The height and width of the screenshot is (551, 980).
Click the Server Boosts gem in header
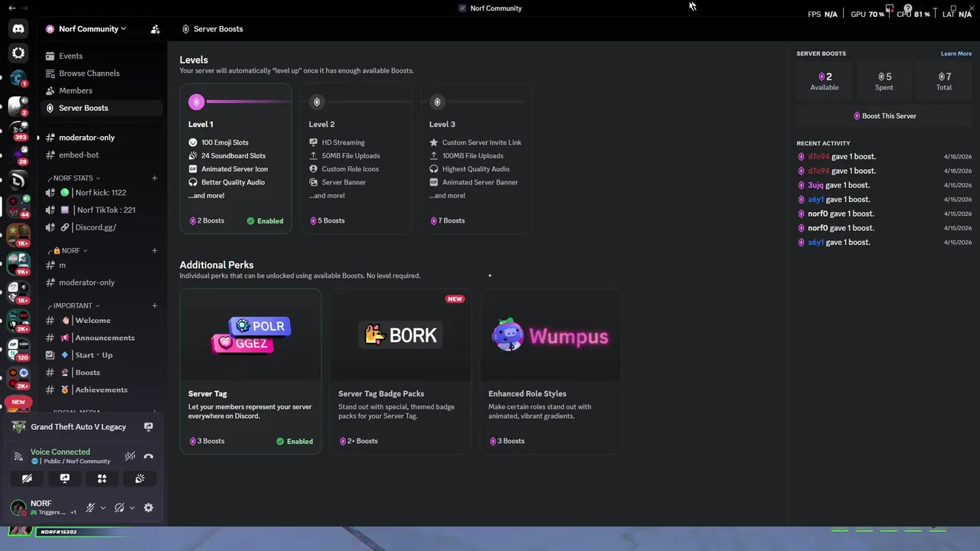click(185, 29)
